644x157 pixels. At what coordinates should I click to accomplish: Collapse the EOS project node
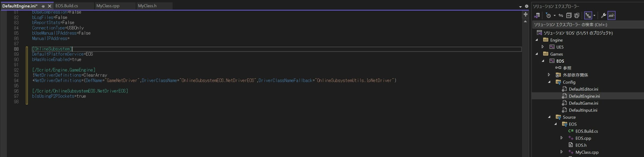(543, 61)
